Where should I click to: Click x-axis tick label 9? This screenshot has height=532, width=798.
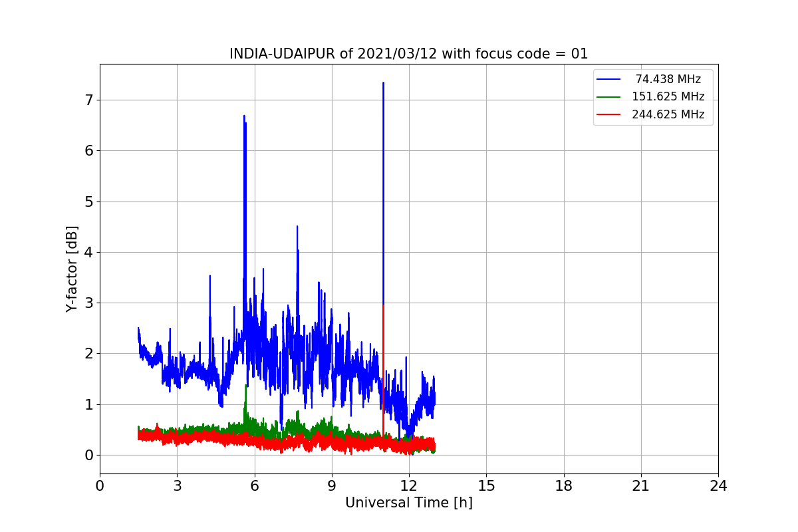point(332,486)
